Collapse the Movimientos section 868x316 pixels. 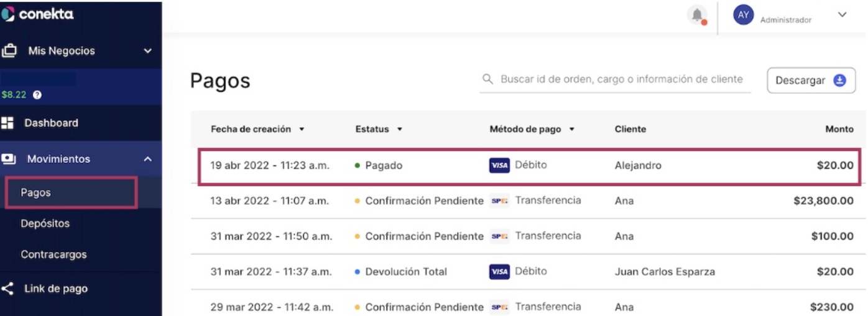147,159
